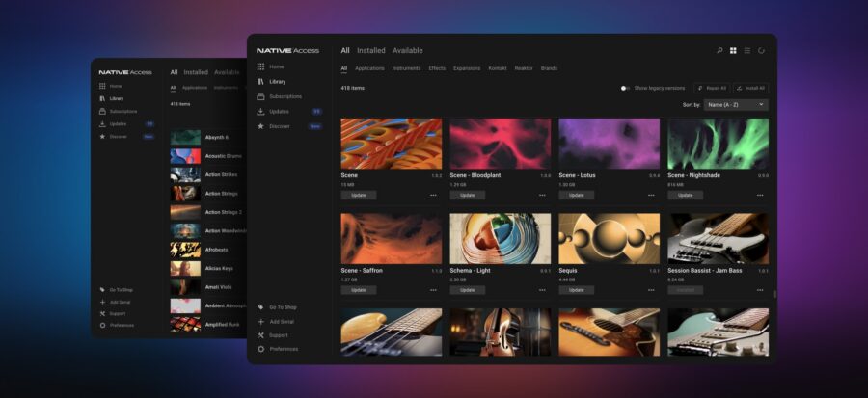The width and height of the screenshot is (868, 398).
Task: Click the refresh icon in top toolbar
Action: tap(761, 50)
